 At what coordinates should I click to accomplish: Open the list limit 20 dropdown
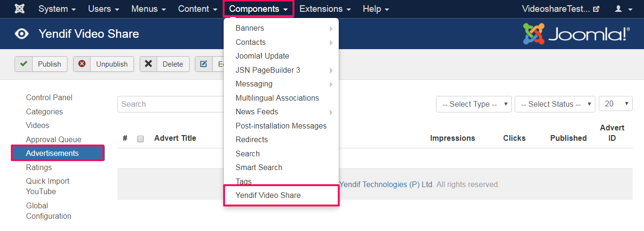pos(615,103)
